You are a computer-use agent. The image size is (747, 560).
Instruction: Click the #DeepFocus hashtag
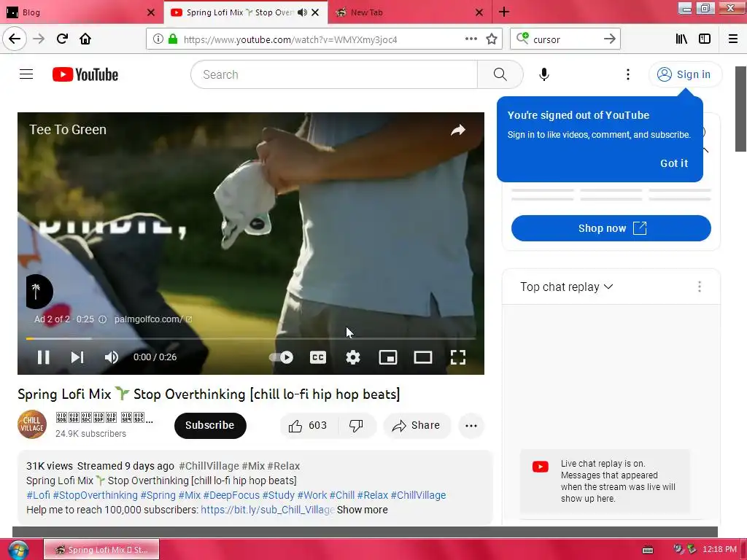click(231, 495)
